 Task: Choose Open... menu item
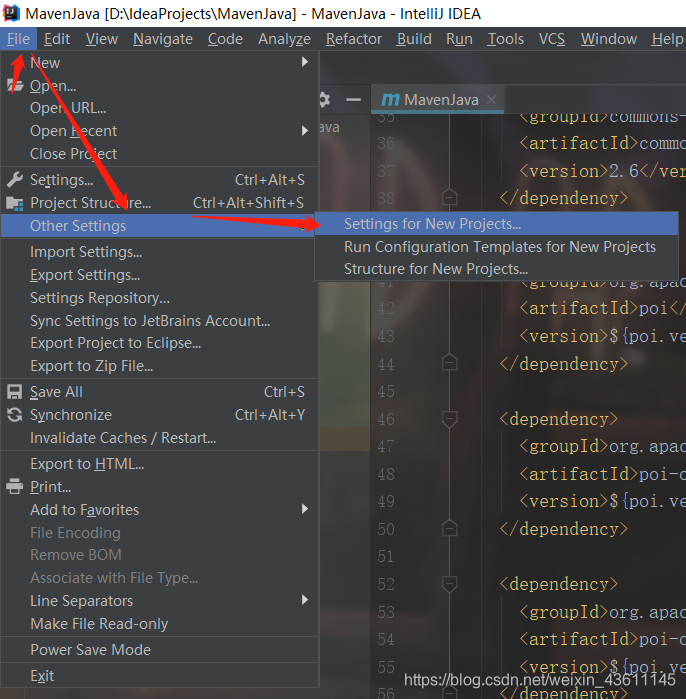pos(160,86)
